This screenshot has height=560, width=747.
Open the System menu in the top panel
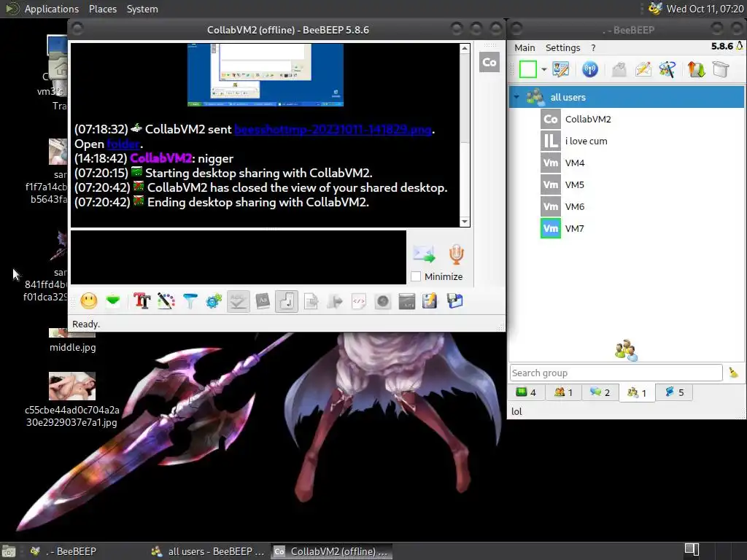[x=142, y=9]
